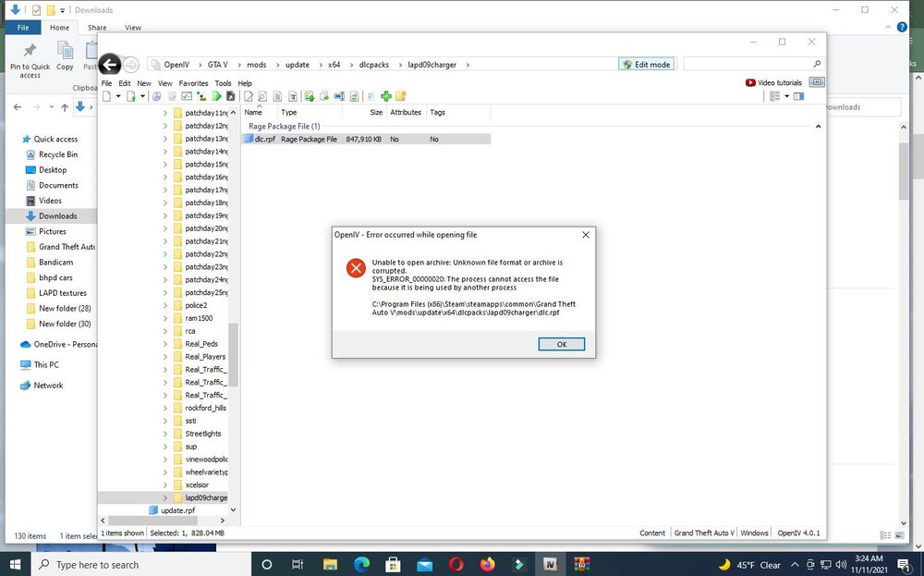924x576 pixels.
Task: Click the package installer toolbar icon
Action: [201, 96]
